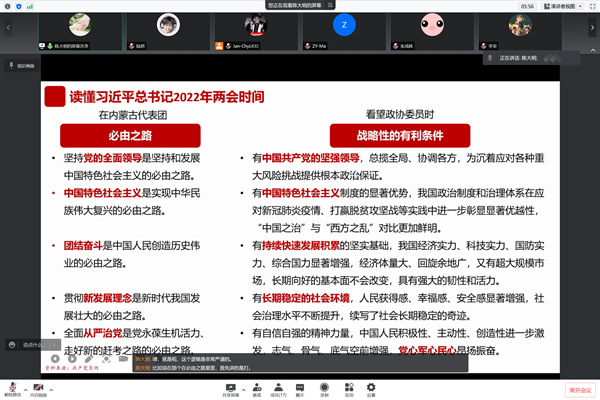The image size is (600, 400).
Task: Click the meeting info icon at top left
Action: 7,5
